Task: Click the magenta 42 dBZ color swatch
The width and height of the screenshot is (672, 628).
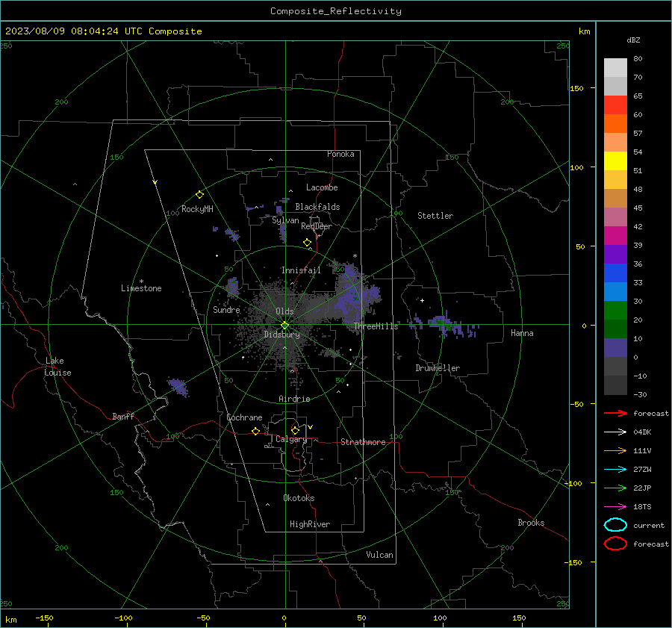Action: (x=615, y=236)
